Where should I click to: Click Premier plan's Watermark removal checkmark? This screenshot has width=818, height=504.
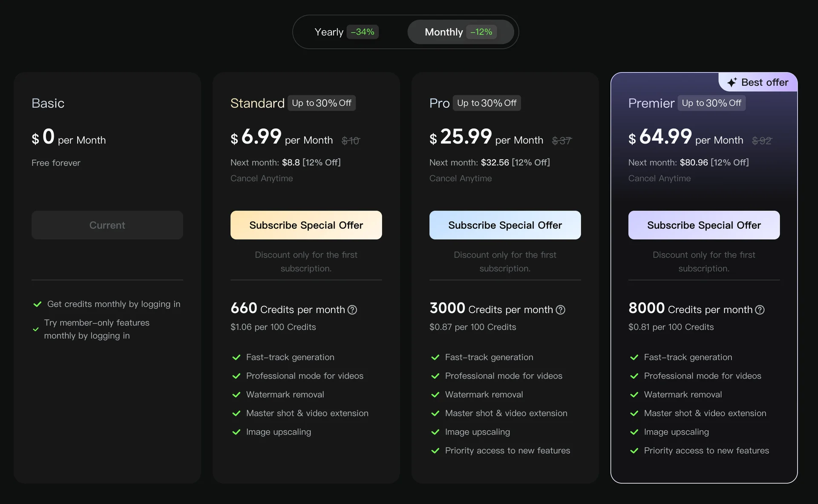(634, 395)
